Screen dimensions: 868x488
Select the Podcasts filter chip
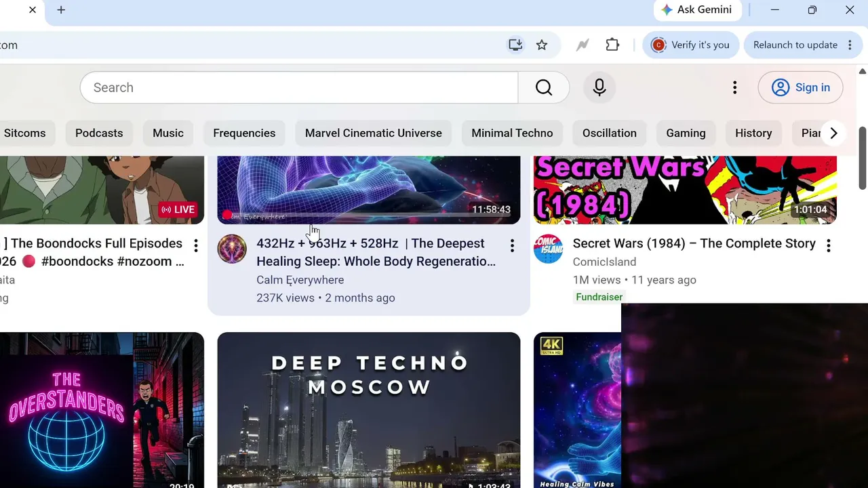coord(99,133)
